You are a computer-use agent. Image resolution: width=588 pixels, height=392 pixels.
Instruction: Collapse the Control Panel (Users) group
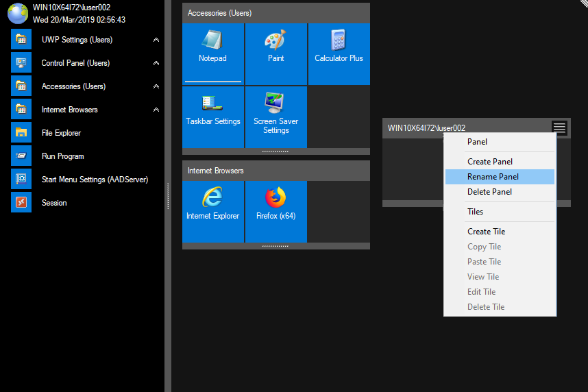(156, 64)
